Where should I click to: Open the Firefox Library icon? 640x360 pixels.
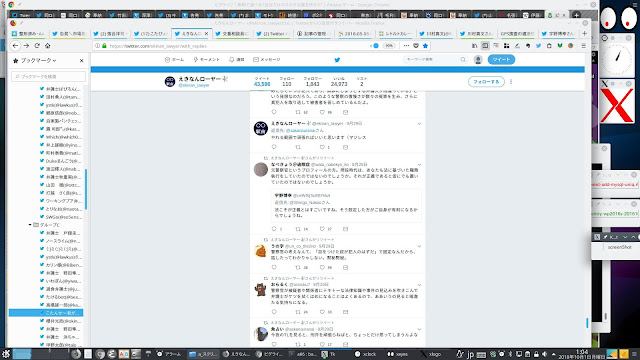475,46
